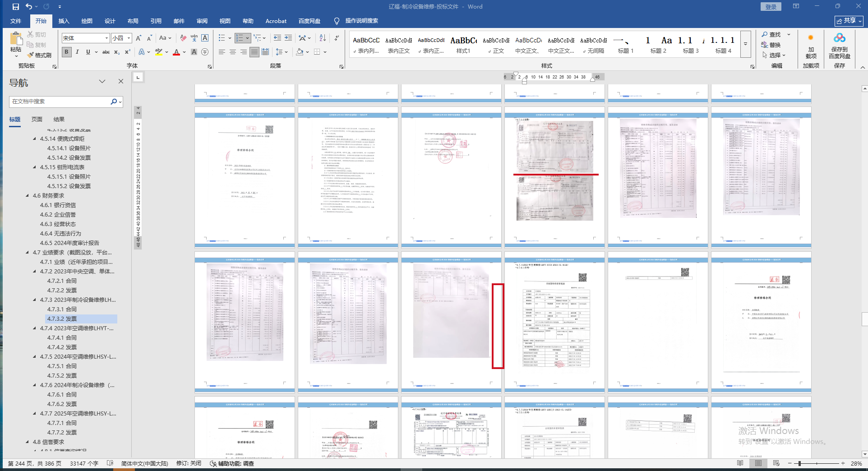Click the font color red swatch
The image size is (868, 471).
click(176, 52)
